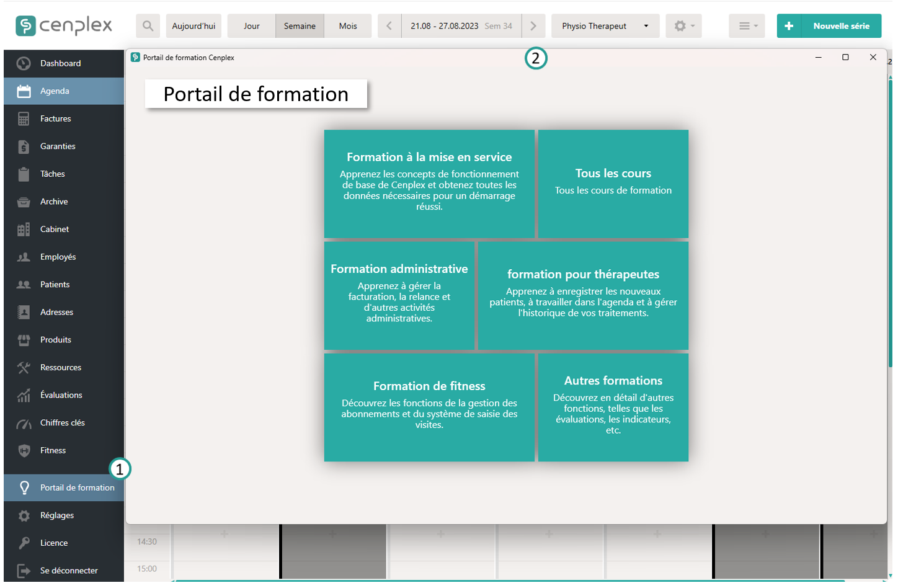Open the Formation administrative tile
This screenshot has height=588, width=898.
coord(399,295)
